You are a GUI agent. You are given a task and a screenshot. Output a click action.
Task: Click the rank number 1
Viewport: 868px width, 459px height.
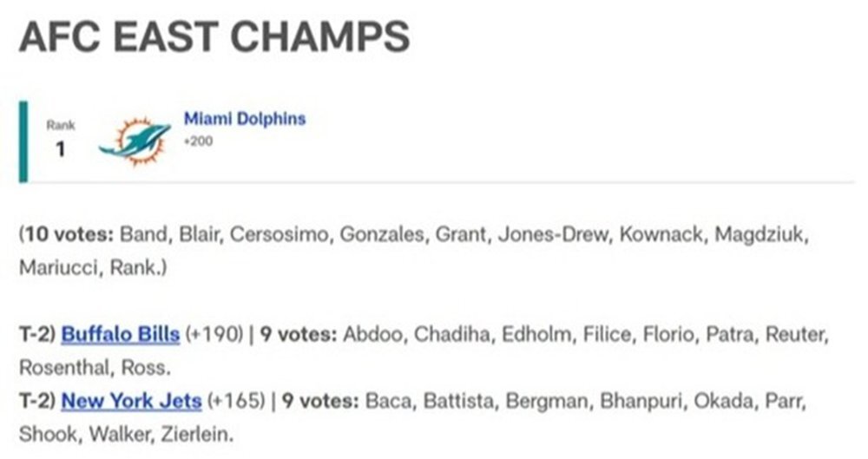coord(61,149)
